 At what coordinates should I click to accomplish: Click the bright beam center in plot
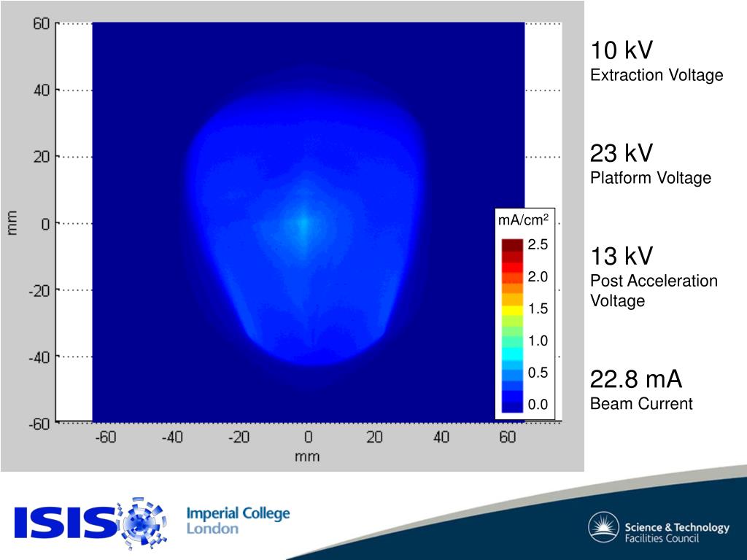pyautogui.click(x=303, y=223)
